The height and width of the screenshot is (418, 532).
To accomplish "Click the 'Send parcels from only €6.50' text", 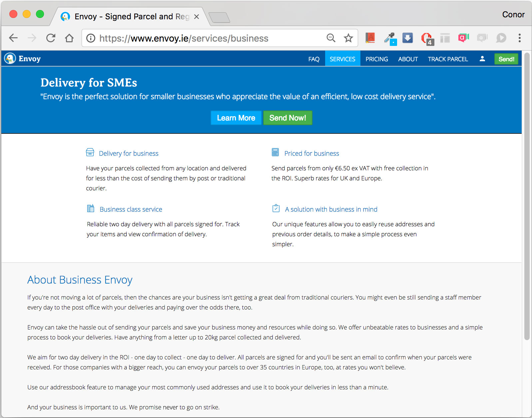I will coord(350,173).
